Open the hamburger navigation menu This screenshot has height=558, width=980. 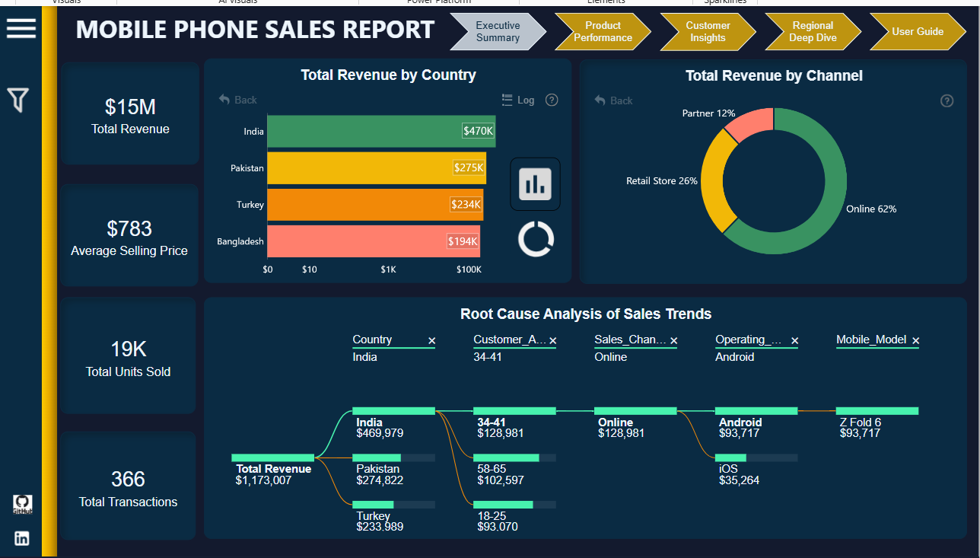21,29
